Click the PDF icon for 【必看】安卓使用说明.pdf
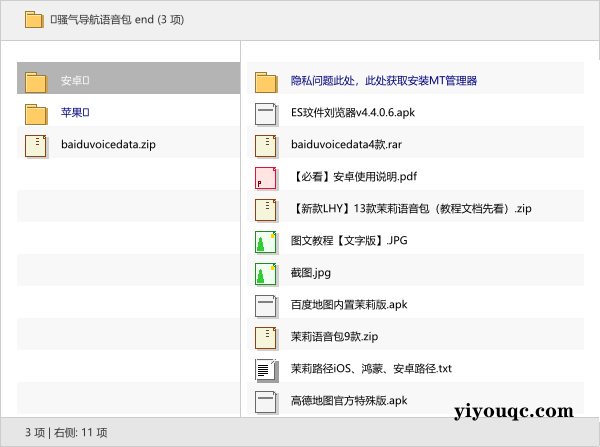The height and width of the screenshot is (447, 600). point(265,177)
